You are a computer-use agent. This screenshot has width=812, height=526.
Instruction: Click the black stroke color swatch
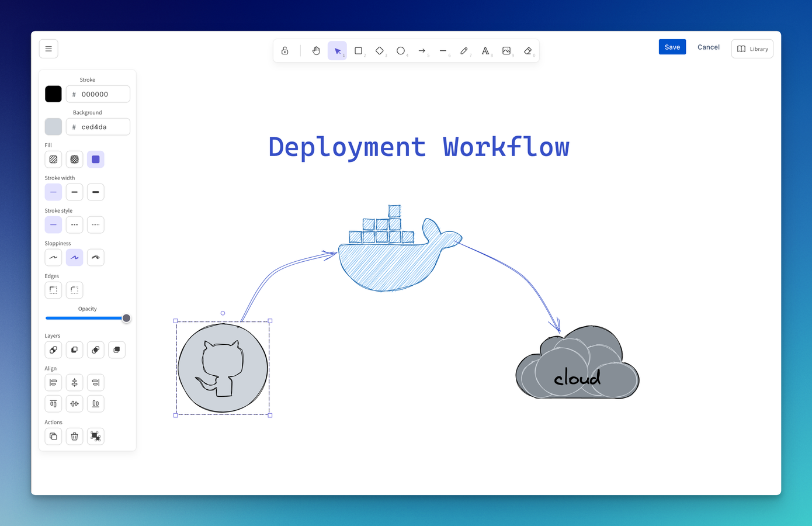tap(53, 94)
